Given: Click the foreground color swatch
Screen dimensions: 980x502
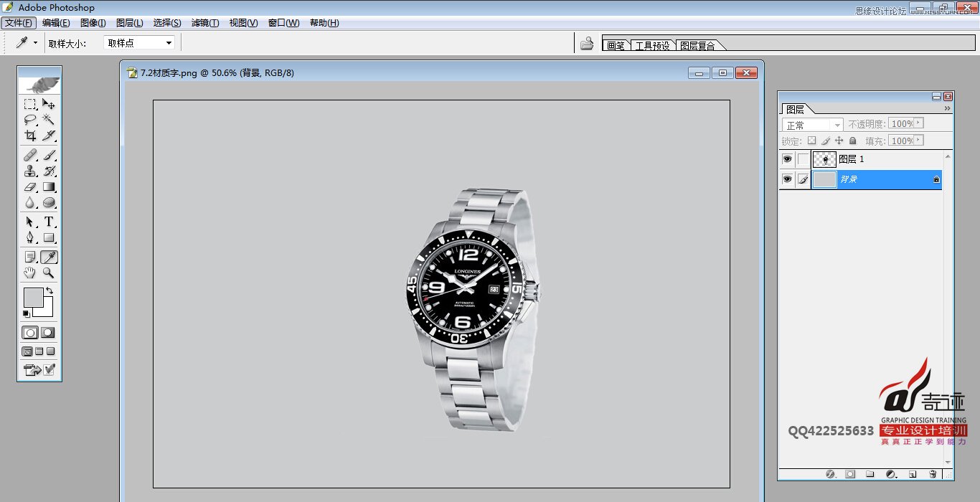Looking at the screenshot, I should (x=33, y=297).
